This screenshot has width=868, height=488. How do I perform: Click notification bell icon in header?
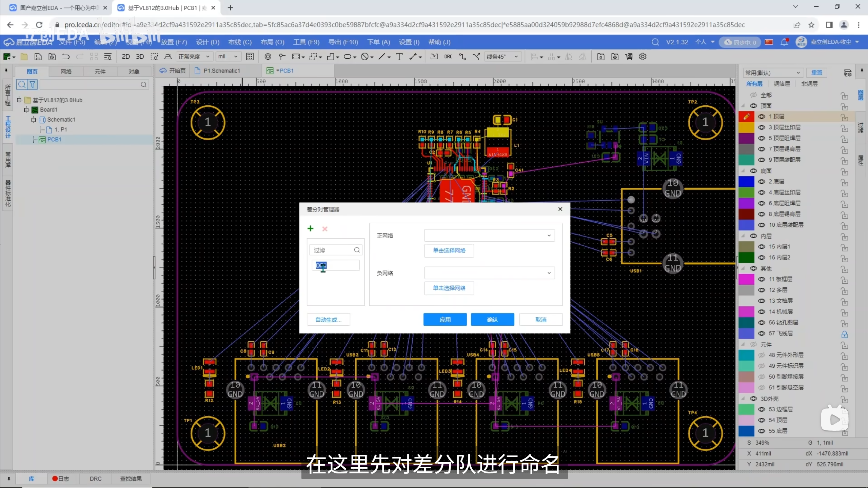(784, 42)
